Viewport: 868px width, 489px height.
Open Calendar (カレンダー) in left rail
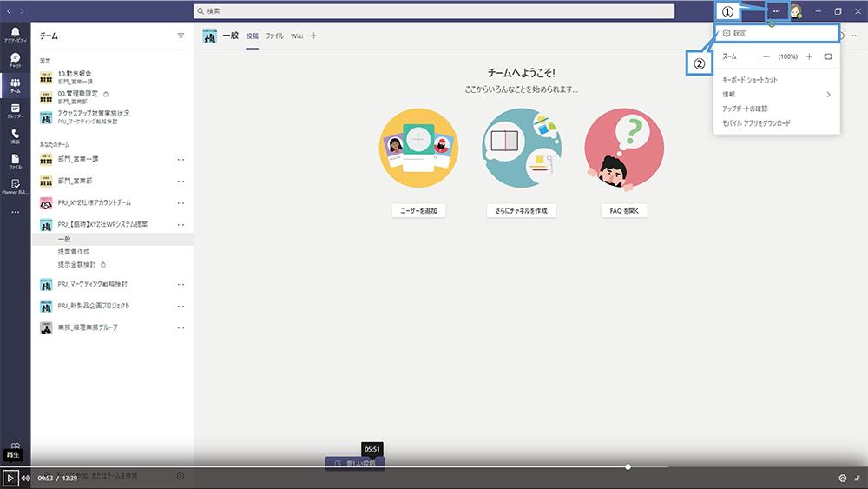point(15,110)
